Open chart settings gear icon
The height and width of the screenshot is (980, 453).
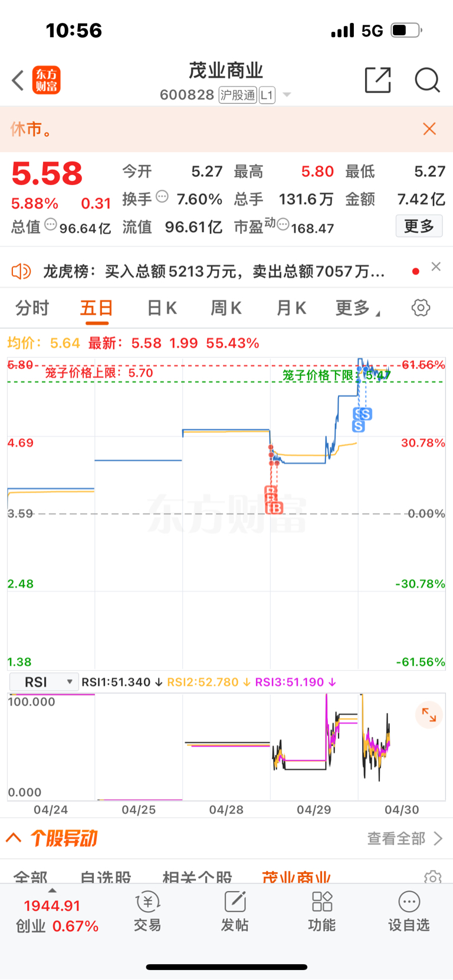point(421,308)
